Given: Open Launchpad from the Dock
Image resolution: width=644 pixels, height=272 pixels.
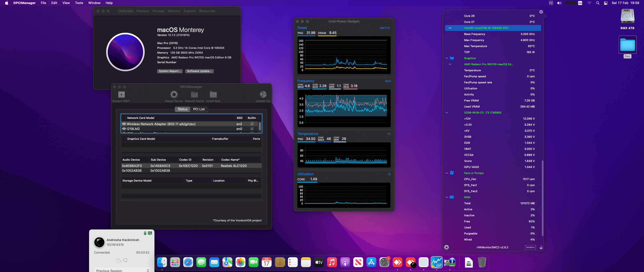Looking at the screenshot, I should click(x=175, y=262).
